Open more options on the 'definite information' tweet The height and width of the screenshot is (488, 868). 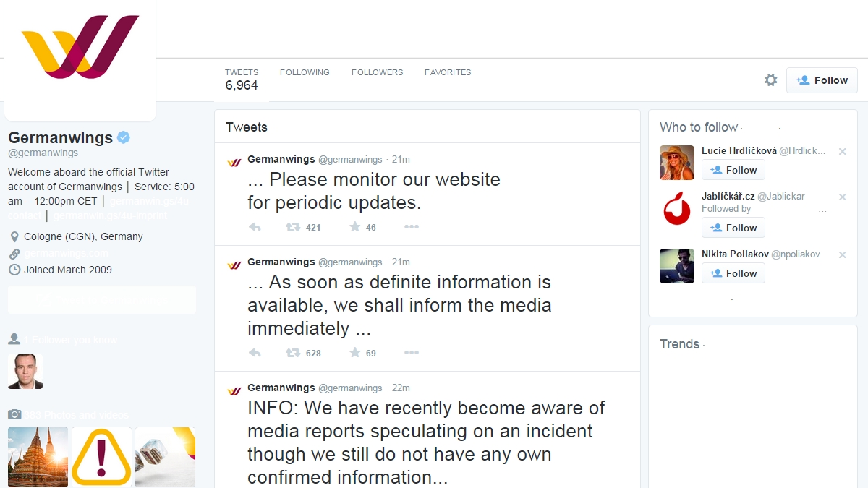[x=412, y=353]
